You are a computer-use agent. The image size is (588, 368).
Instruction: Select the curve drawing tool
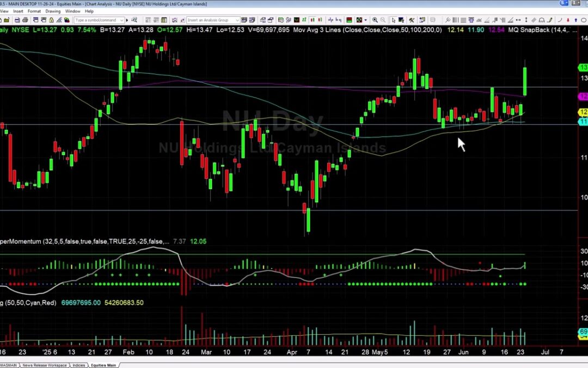tap(560, 20)
